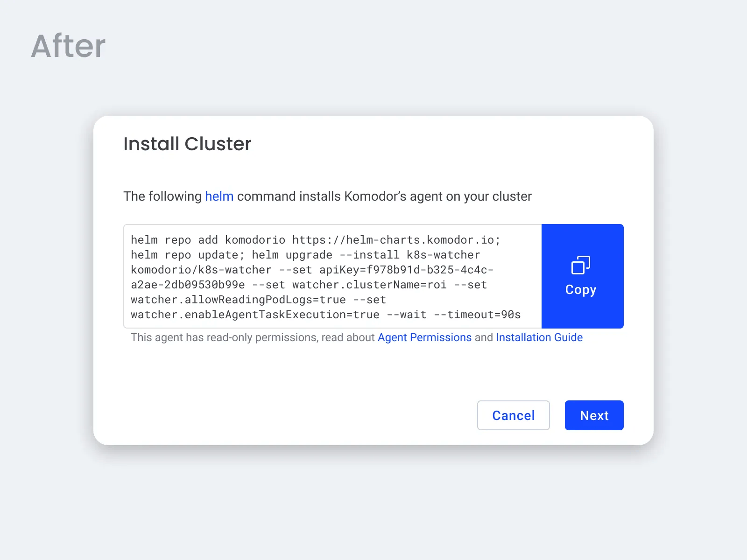Click the Cancel button
The width and height of the screenshot is (747, 560).
point(514,415)
